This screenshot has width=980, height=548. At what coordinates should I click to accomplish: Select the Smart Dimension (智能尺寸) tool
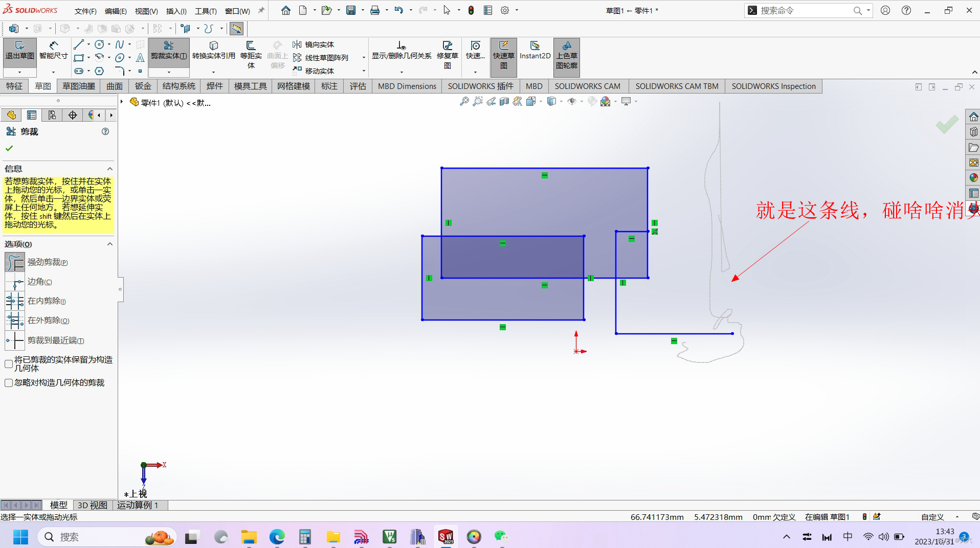pos(54,51)
